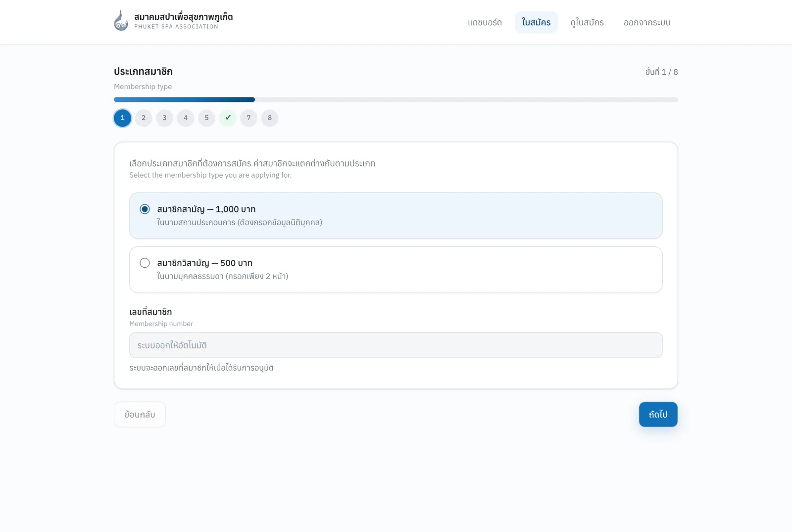This screenshot has height=532, width=792.
Task: Open ดูใบสมัคร in the top navigation
Action: coord(587,22)
